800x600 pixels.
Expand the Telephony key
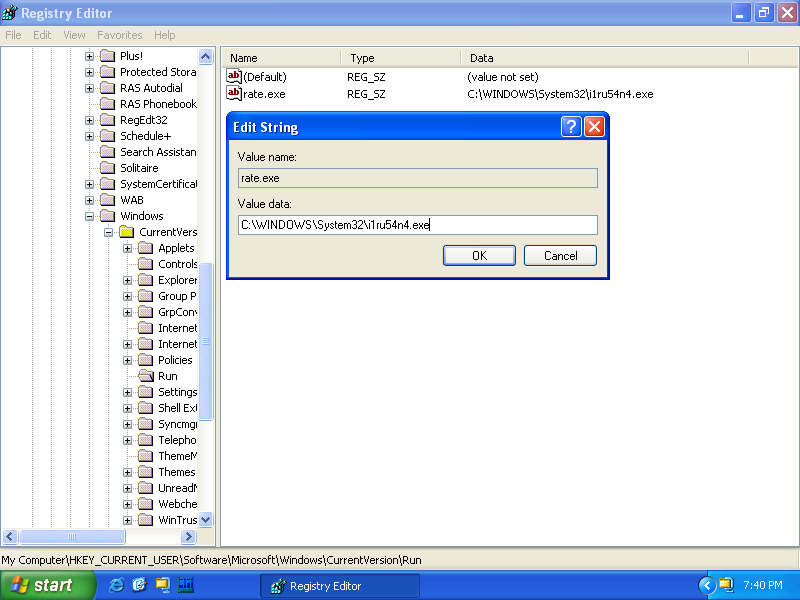[x=128, y=440]
